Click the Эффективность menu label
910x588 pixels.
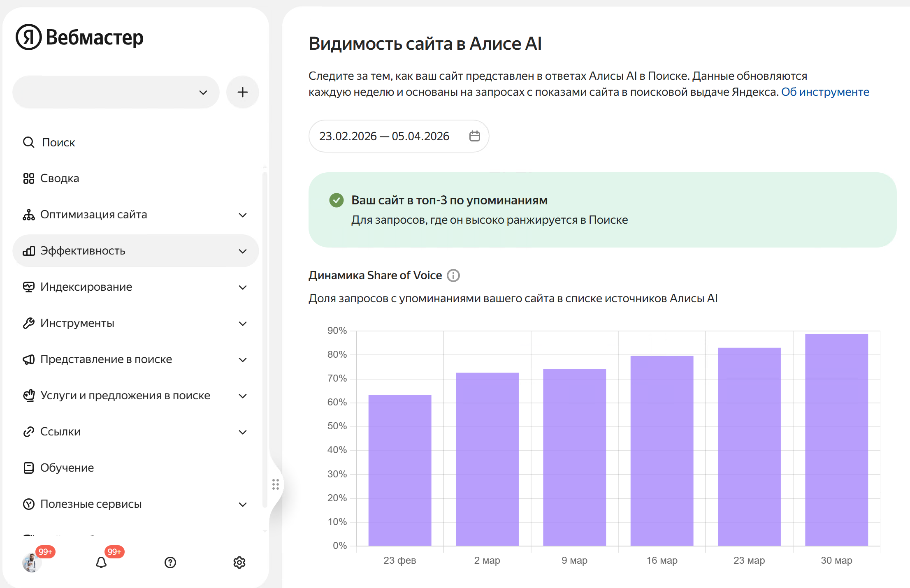(x=83, y=251)
